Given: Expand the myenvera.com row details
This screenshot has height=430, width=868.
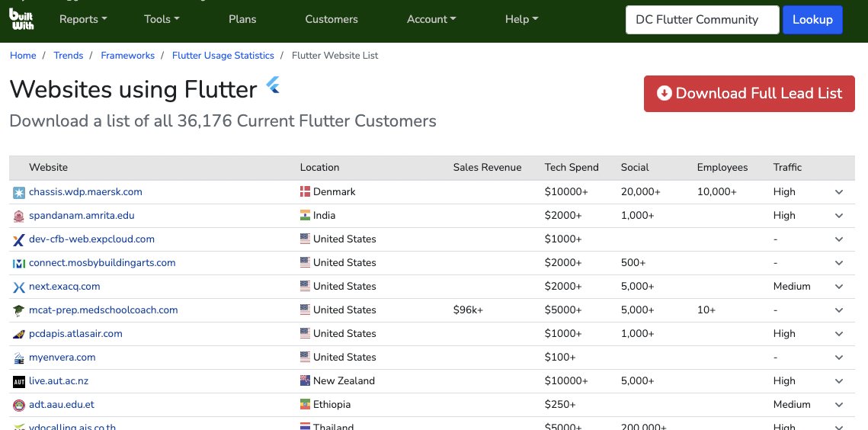Looking at the screenshot, I should tap(839, 358).
